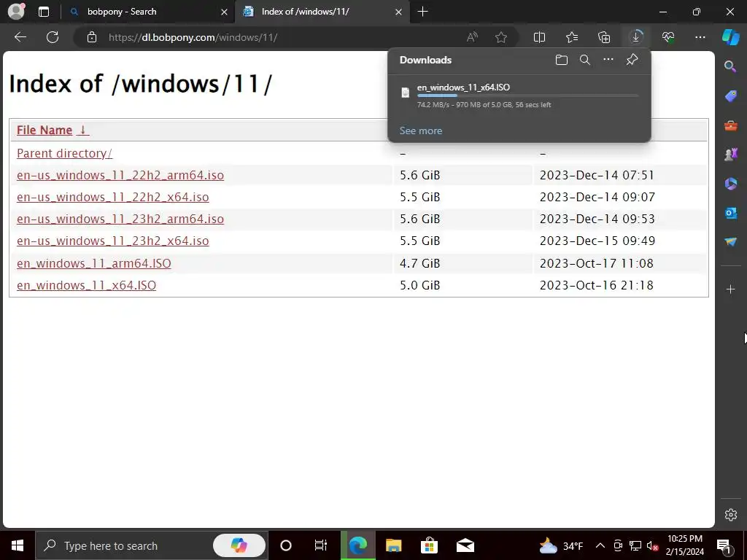Open Edge Settings and more menu
The height and width of the screenshot is (560, 747).
pos(700,37)
